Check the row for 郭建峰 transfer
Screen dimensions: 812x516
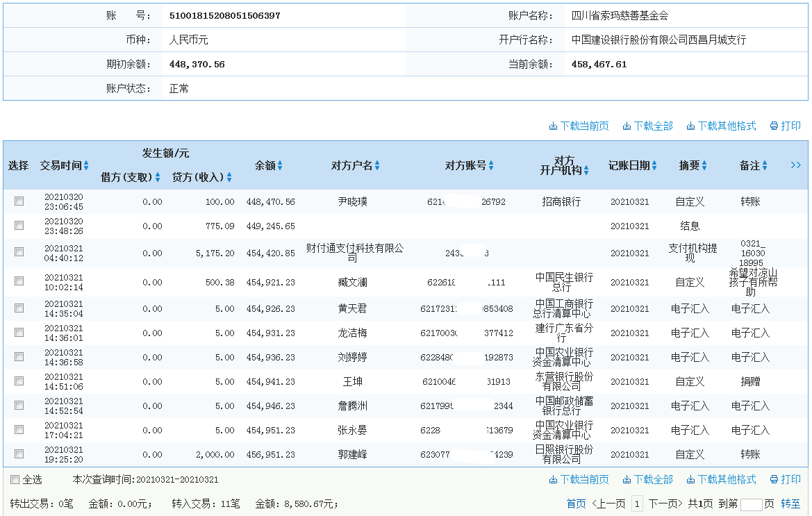point(18,455)
